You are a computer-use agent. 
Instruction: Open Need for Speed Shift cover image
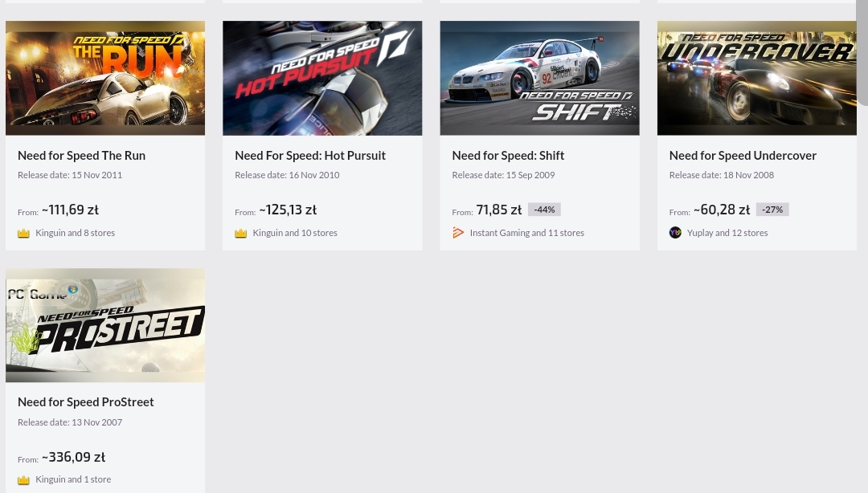click(x=539, y=78)
